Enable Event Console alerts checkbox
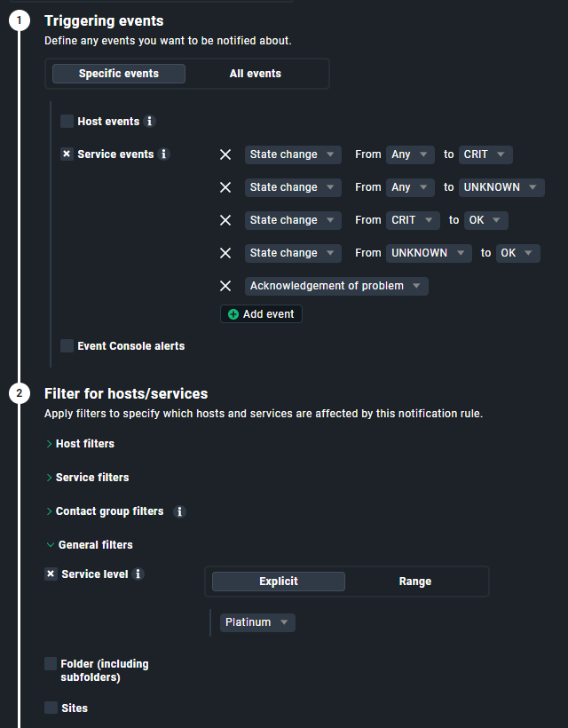The width and height of the screenshot is (568, 728). tap(67, 346)
